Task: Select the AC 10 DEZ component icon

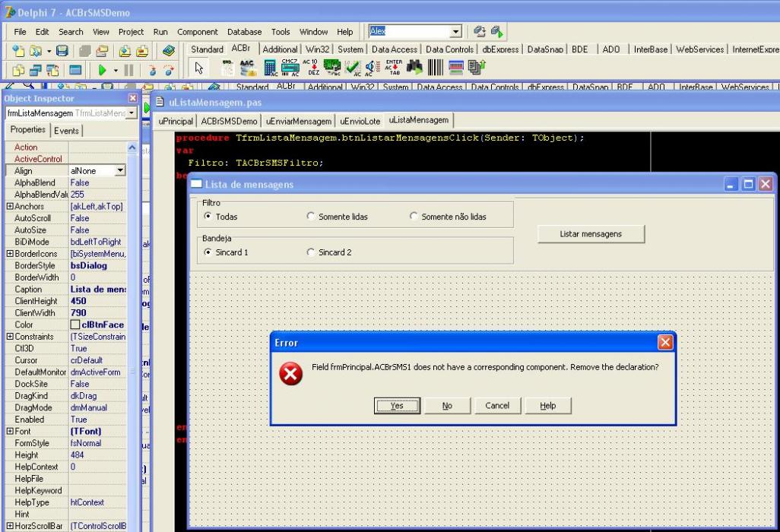Action: (312, 68)
